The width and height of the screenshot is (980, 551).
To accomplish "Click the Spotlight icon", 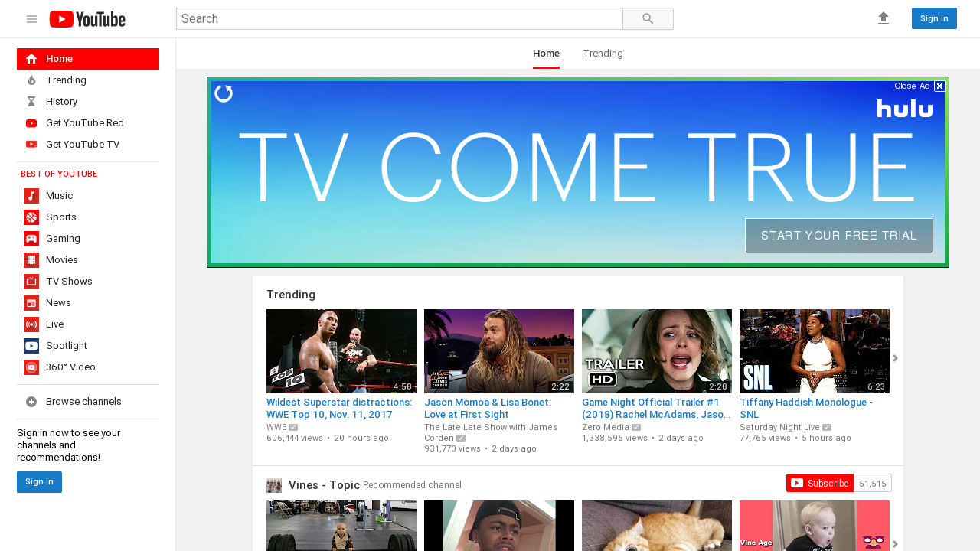I will tap(31, 346).
